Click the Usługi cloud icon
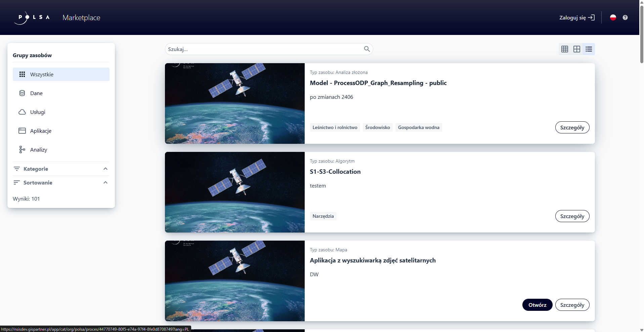The height and width of the screenshot is (332, 644). coord(22,112)
